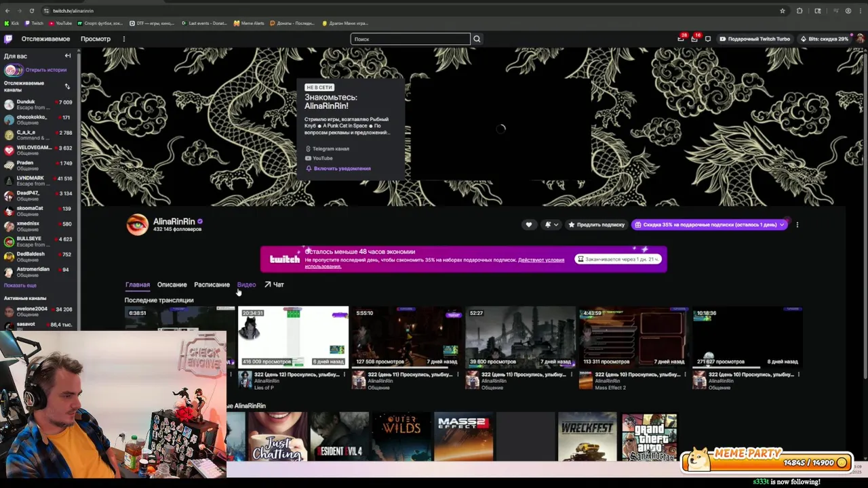Switch to the Описание tab
Viewport: 868px width, 488px height.
click(172, 285)
